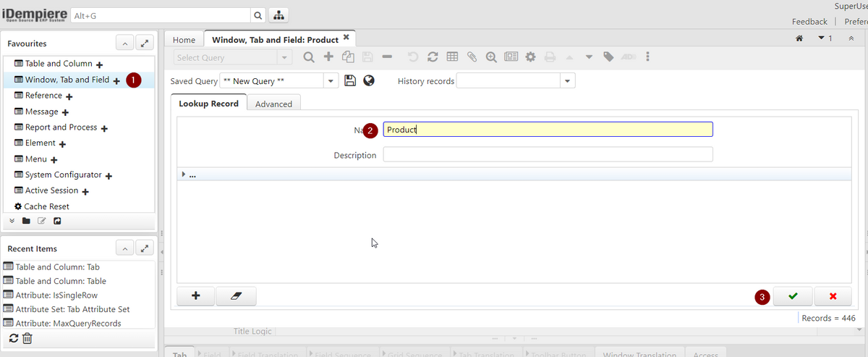Toggle grid view in the toolbar
This screenshot has width=868, height=357.
tap(452, 57)
